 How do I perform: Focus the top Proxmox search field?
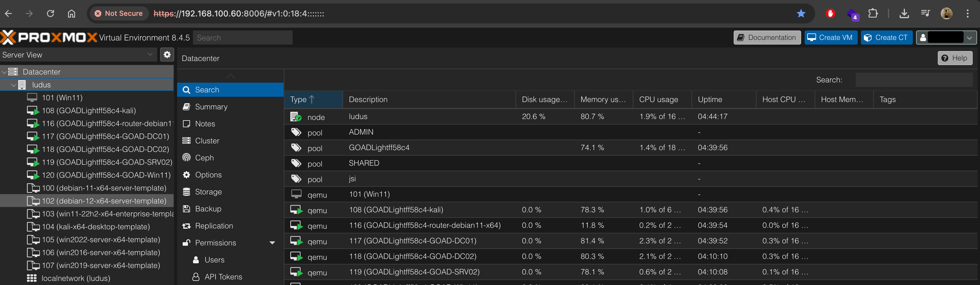[x=243, y=38]
